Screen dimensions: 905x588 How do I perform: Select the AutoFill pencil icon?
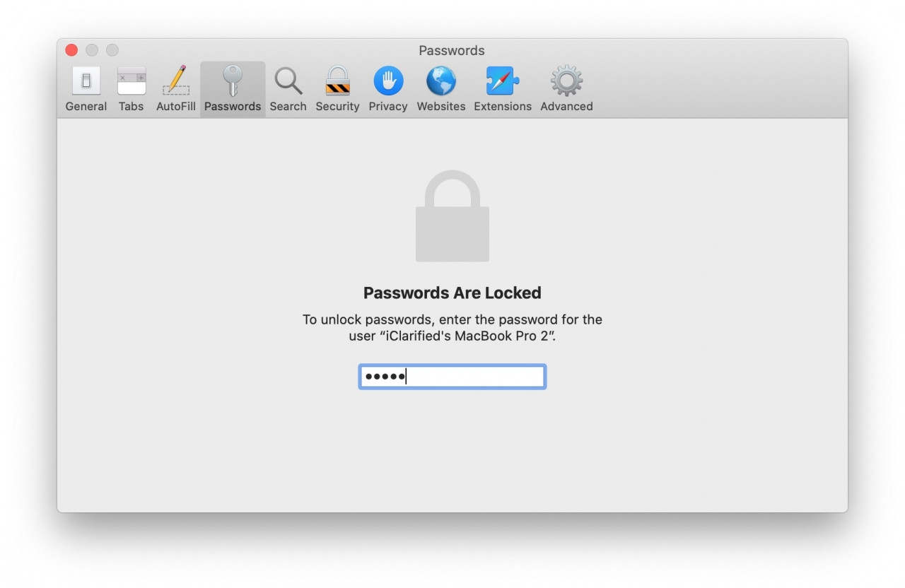coord(176,81)
